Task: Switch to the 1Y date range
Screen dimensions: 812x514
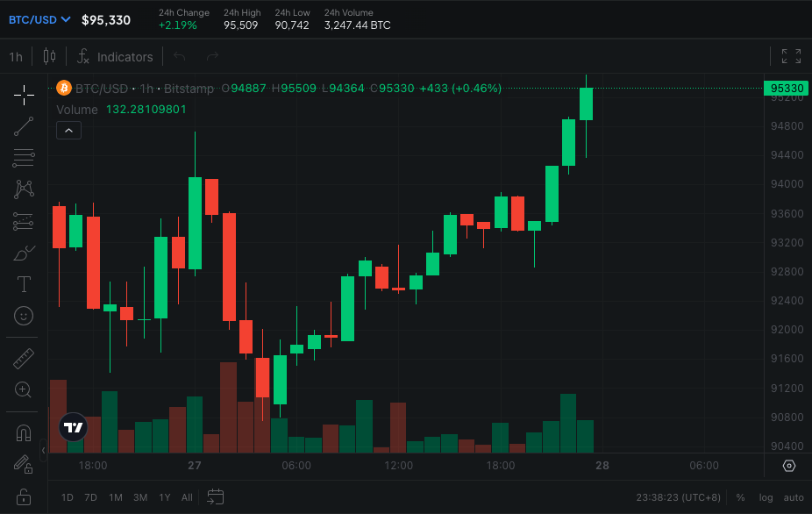Action: (x=165, y=497)
